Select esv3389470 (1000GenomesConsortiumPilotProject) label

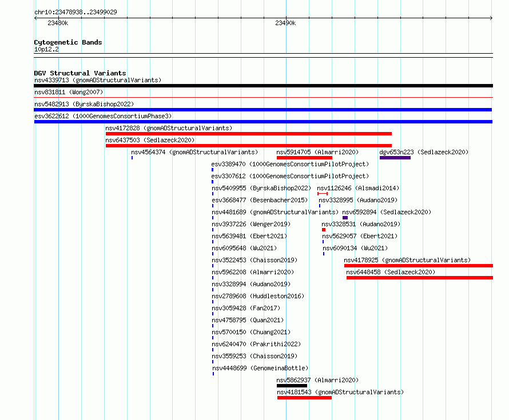point(290,164)
